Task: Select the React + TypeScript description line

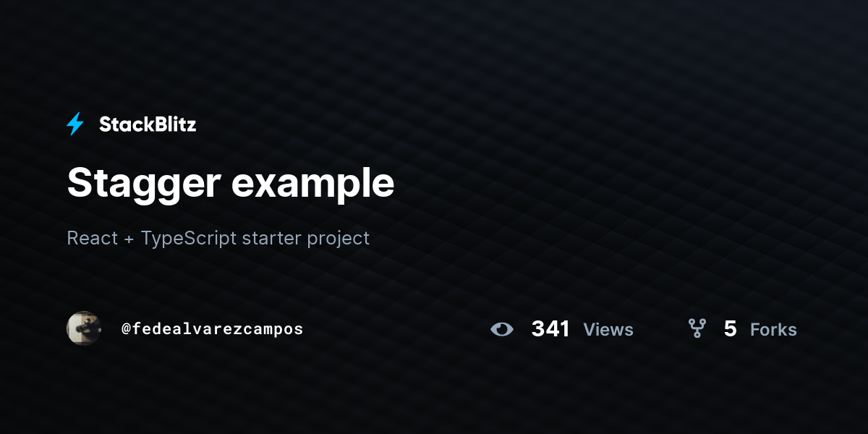Action: [218, 238]
